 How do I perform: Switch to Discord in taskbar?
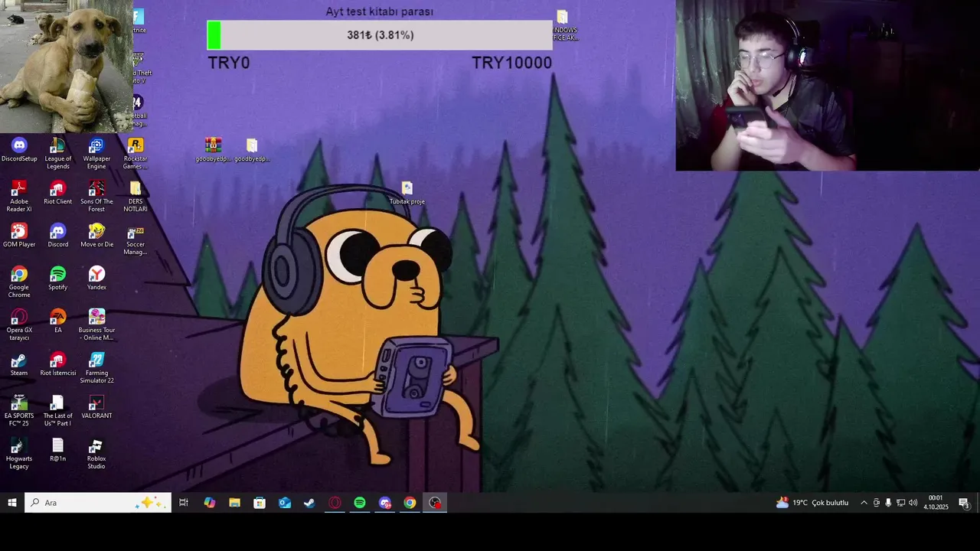[x=385, y=503]
